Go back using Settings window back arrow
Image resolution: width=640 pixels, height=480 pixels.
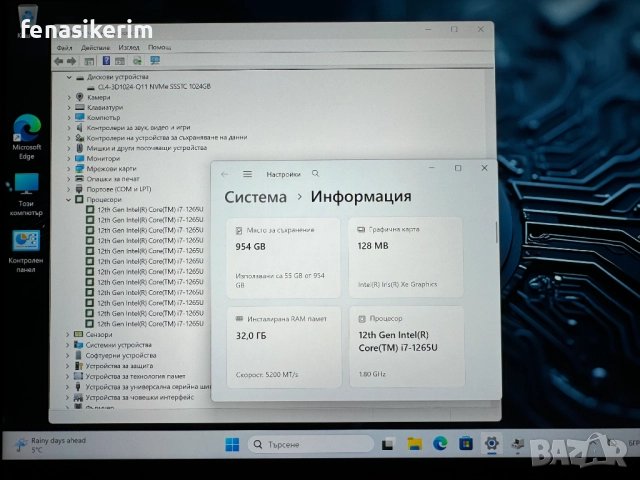coord(225,174)
